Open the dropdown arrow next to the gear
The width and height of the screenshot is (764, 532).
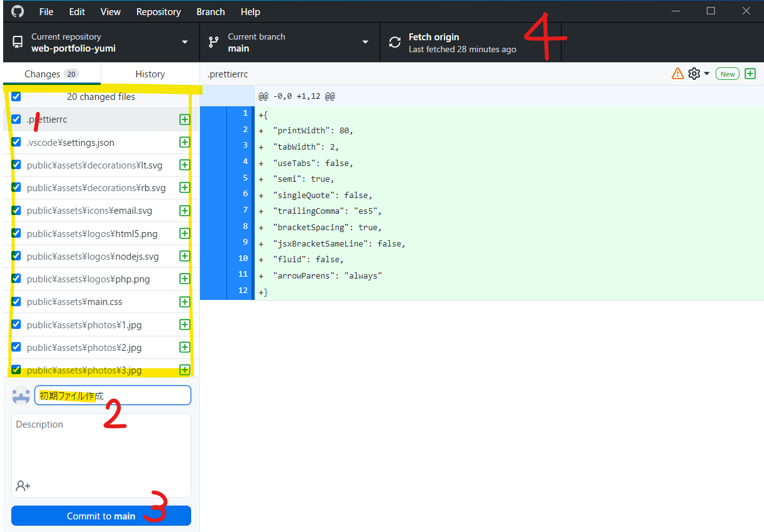[x=707, y=74]
